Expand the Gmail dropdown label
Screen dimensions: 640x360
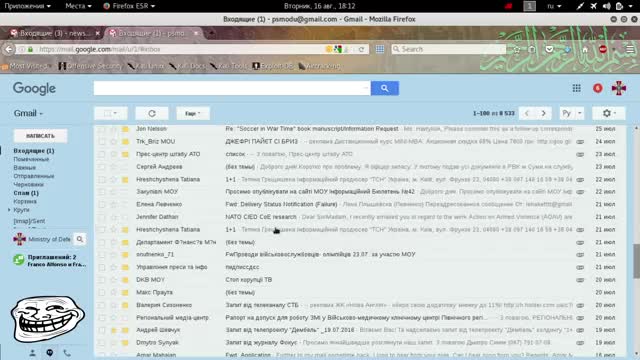pyautogui.click(x=28, y=113)
